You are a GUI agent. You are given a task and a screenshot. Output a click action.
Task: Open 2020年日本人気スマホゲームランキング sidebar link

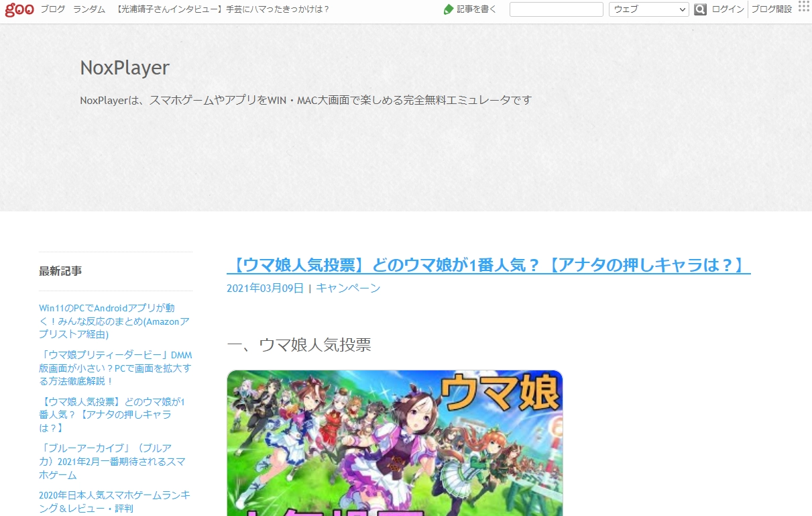tap(115, 501)
